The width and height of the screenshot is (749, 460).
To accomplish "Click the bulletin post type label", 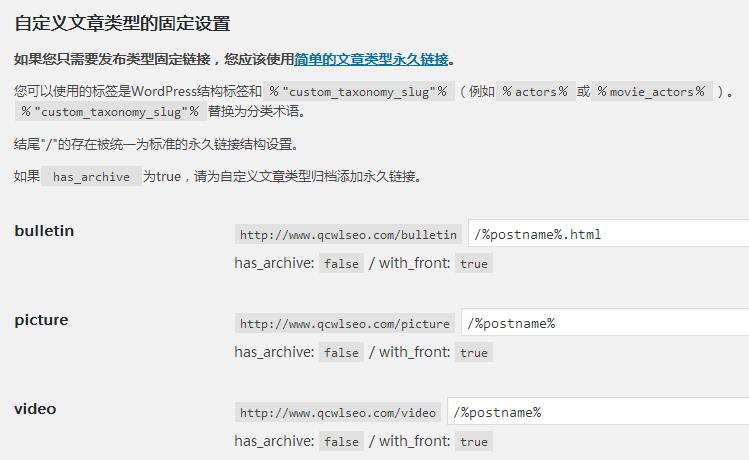I will click(44, 231).
